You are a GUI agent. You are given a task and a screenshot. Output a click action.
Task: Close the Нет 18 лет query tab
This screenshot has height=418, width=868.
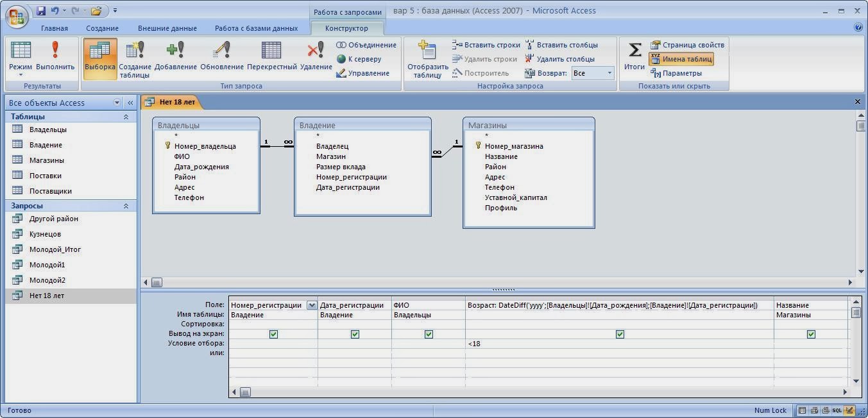point(858,102)
